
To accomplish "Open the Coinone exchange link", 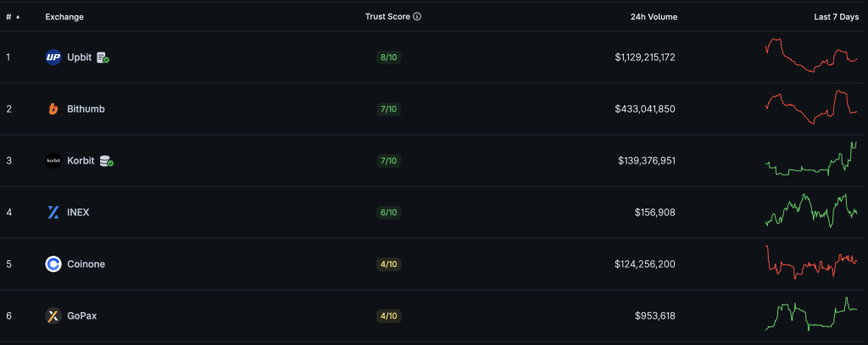I will click(x=86, y=264).
